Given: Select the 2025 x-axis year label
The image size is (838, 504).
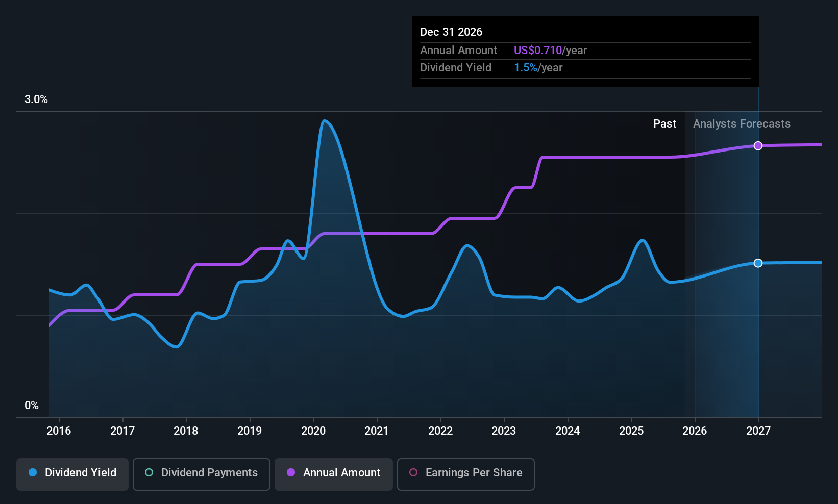Looking at the screenshot, I should 631,431.
